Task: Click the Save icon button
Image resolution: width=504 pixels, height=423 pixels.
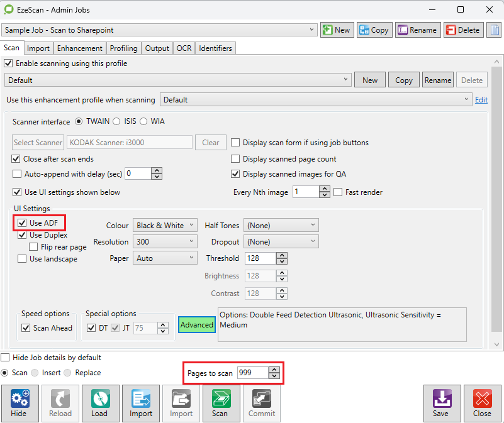Action: (440, 403)
